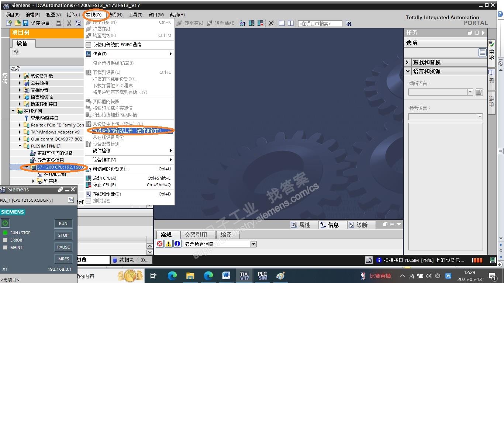The width and height of the screenshot is (504, 430).
Task: Open the 编辑(E) menu
Action: click(33, 14)
